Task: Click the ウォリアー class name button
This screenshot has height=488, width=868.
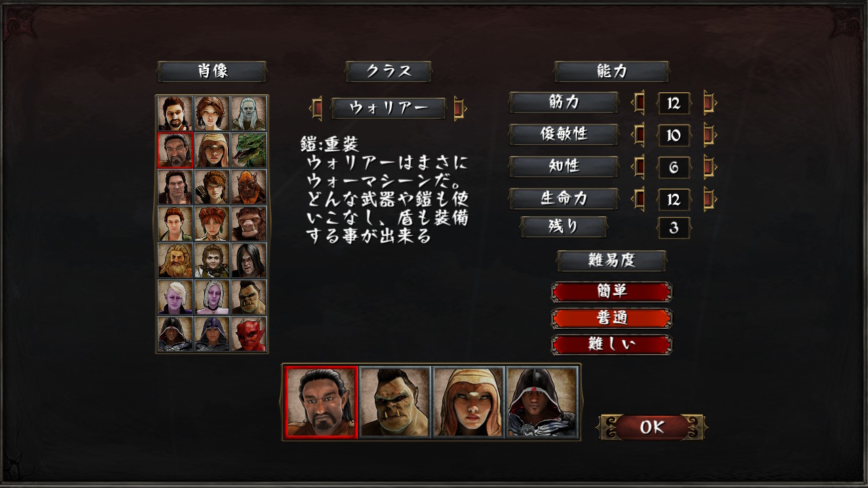Action: point(389,108)
